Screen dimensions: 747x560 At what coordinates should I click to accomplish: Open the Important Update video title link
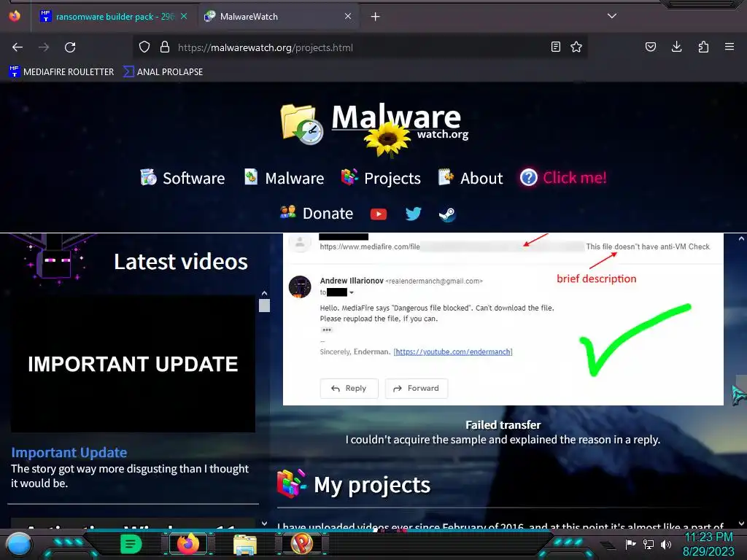(x=69, y=452)
